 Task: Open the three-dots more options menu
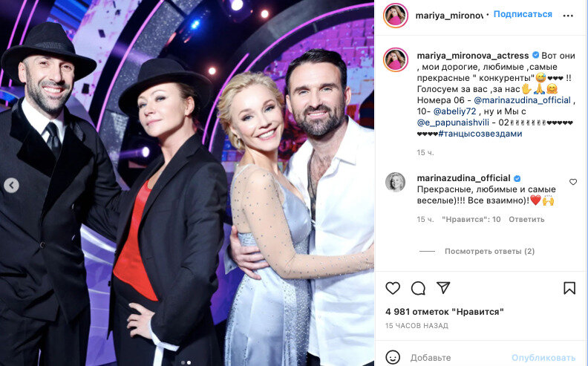tap(568, 16)
